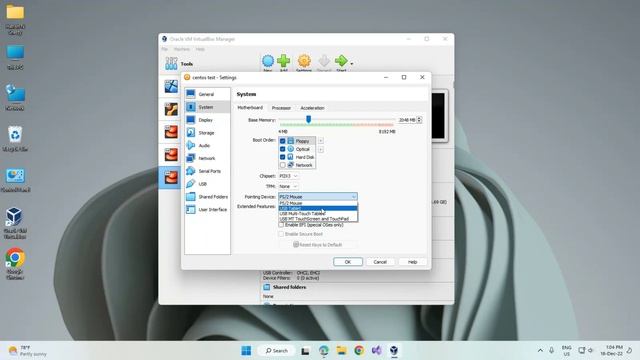Toggle Enable Secure Boot checkbox
The image size is (640, 360).
pos(281,234)
